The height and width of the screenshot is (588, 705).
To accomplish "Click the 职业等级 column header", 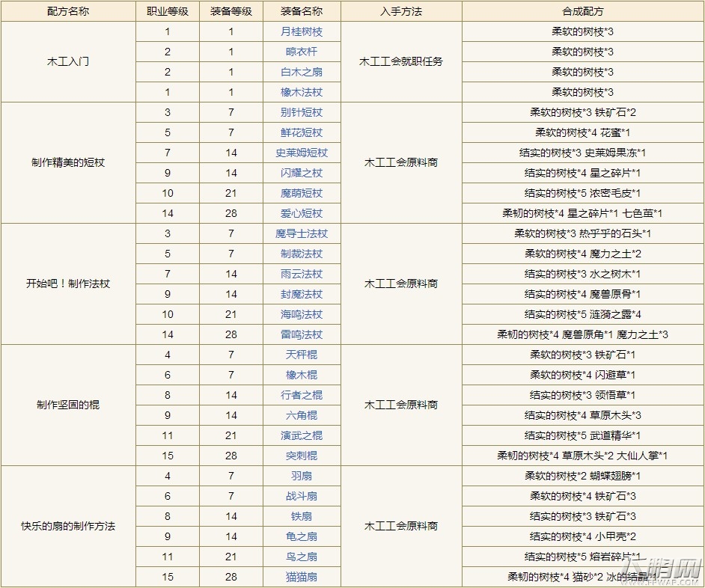I will (167, 12).
